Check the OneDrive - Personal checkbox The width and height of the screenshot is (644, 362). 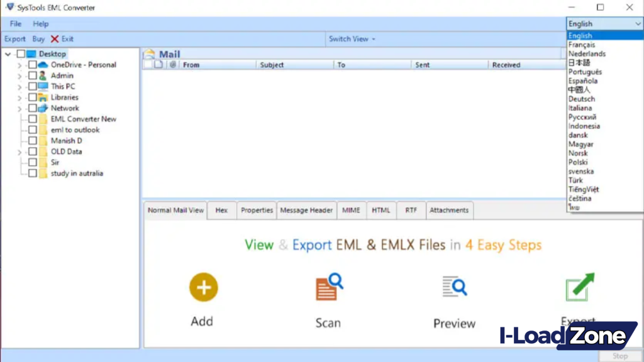coord(33,65)
